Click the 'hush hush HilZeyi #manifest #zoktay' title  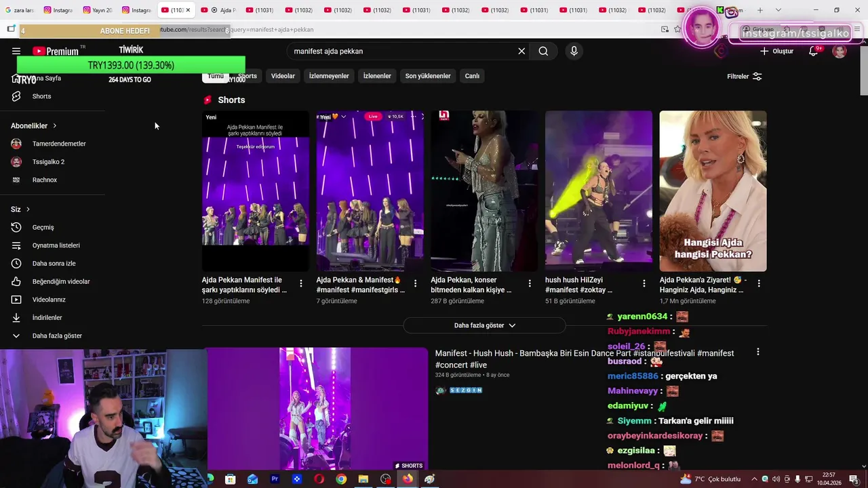click(578, 285)
